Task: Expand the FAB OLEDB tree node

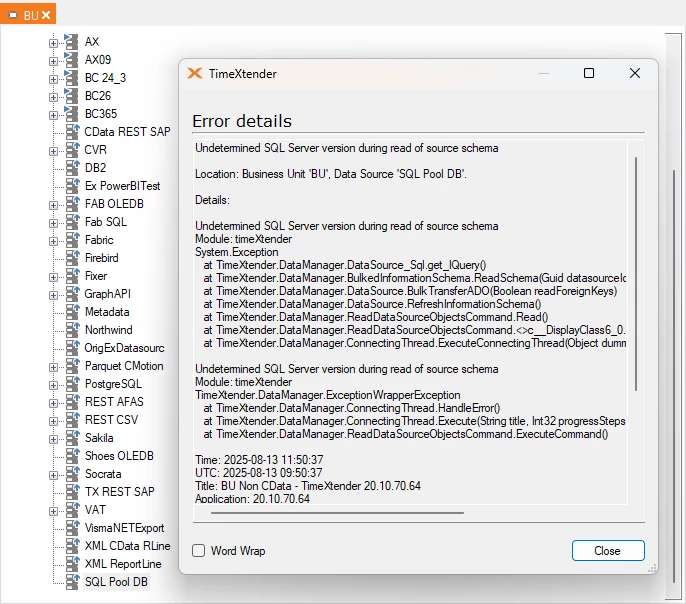Action: (53, 205)
